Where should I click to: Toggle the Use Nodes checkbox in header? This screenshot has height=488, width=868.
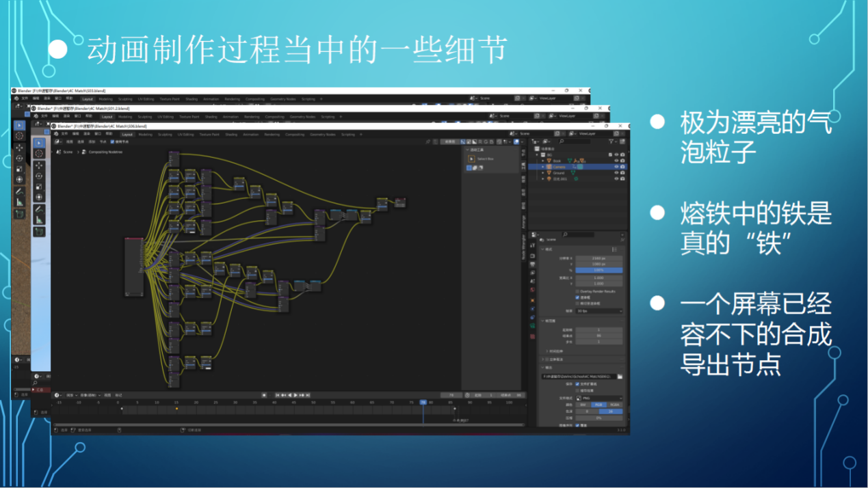pyautogui.click(x=114, y=142)
